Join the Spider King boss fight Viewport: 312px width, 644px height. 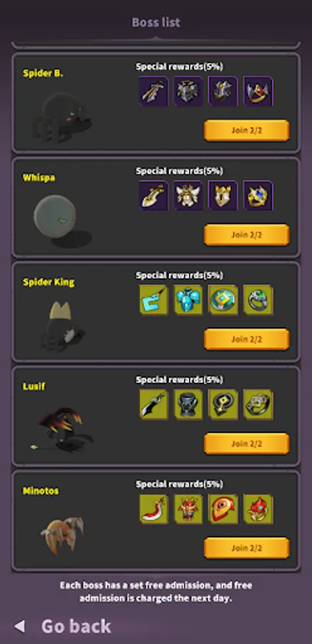pyautogui.click(x=247, y=339)
